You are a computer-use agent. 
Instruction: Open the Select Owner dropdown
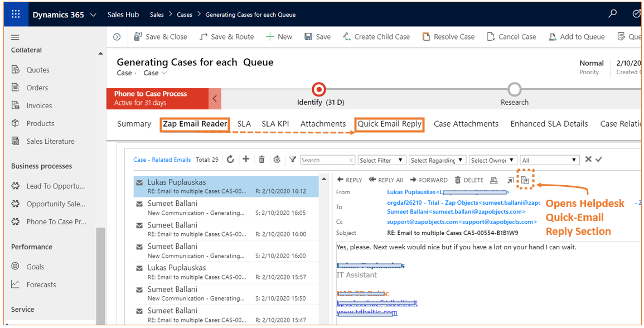493,160
